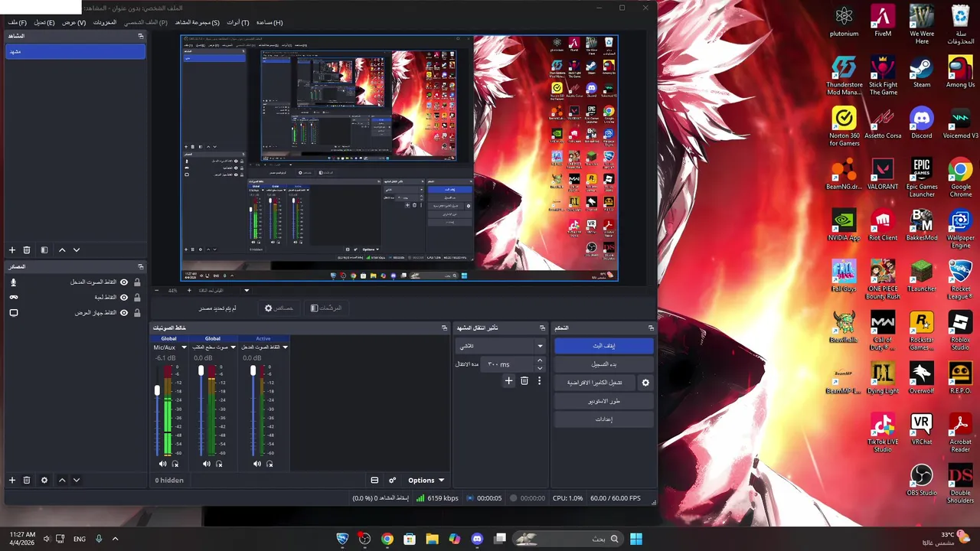Open the عرض (V) menu
The height and width of the screenshot is (551, 980).
coord(73,23)
